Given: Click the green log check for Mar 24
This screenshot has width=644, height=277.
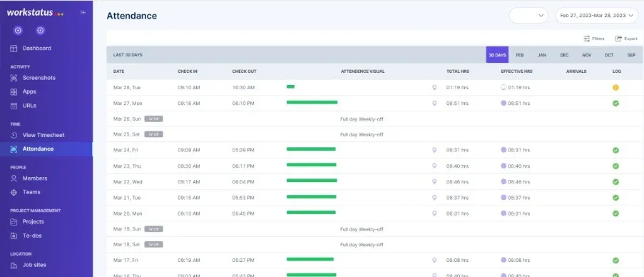Looking at the screenshot, I should (615, 151).
